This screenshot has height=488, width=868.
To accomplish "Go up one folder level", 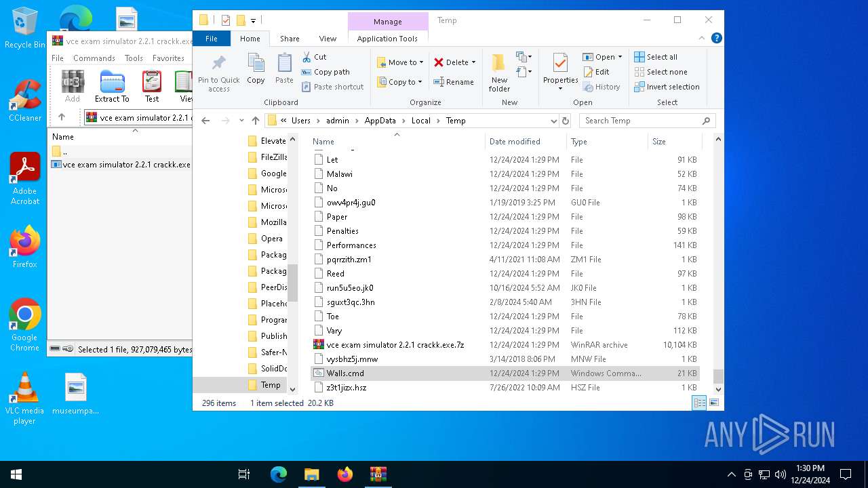I will point(256,121).
